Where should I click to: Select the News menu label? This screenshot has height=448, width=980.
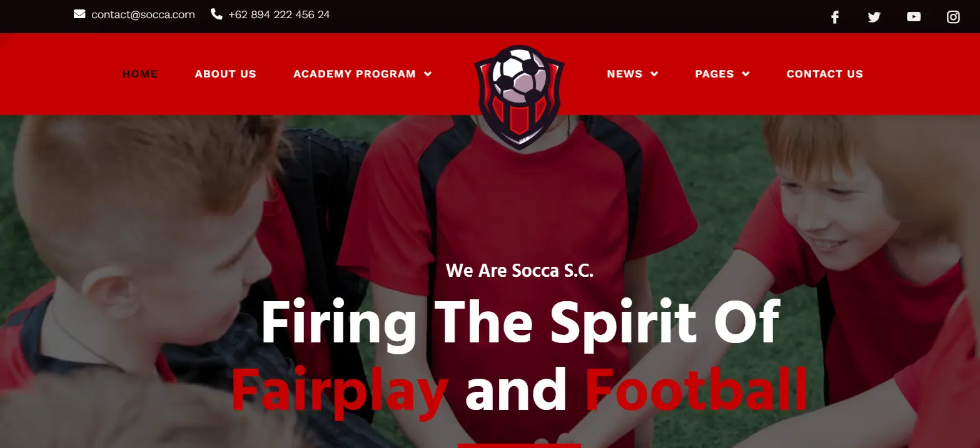click(x=625, y=74)
